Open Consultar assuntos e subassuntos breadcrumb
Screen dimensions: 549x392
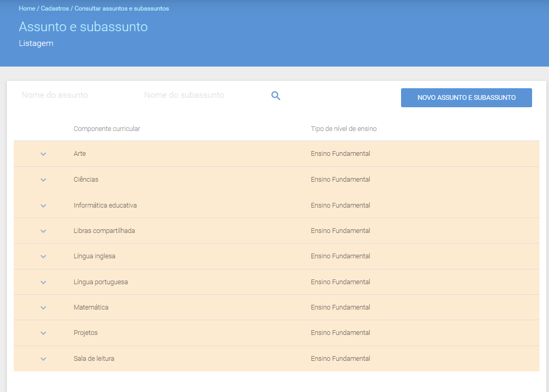click(122, 8)
